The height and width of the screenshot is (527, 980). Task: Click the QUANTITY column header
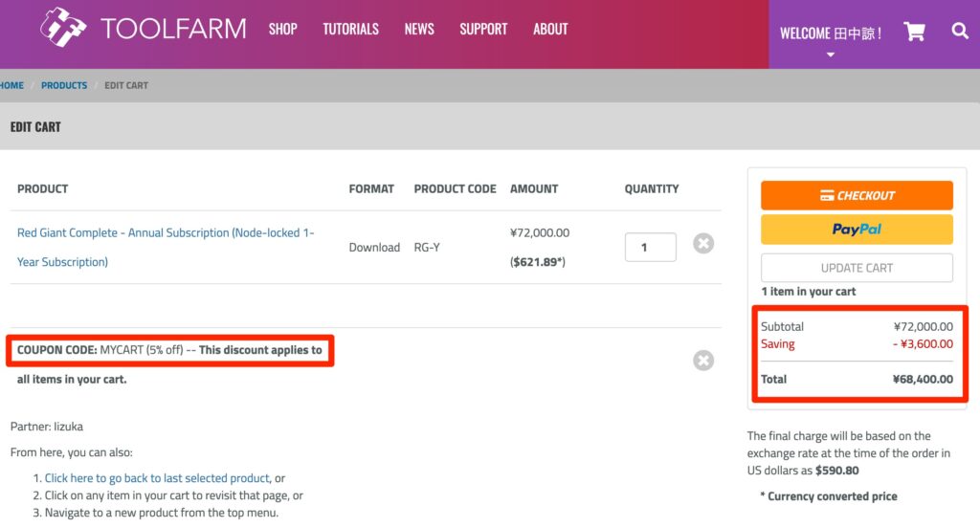coord(651,189)
